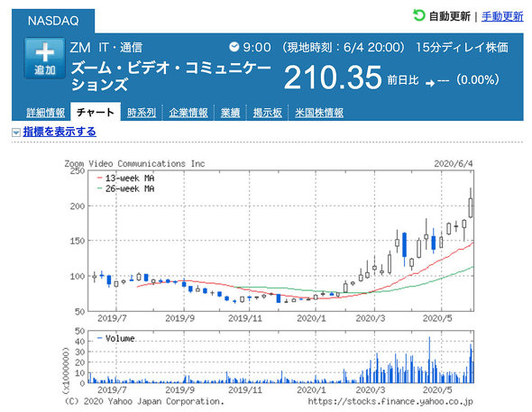This screenshot has height=412, width=532.
Task: Click the NASDAQ market tab
Action: [x=53, y=21]
